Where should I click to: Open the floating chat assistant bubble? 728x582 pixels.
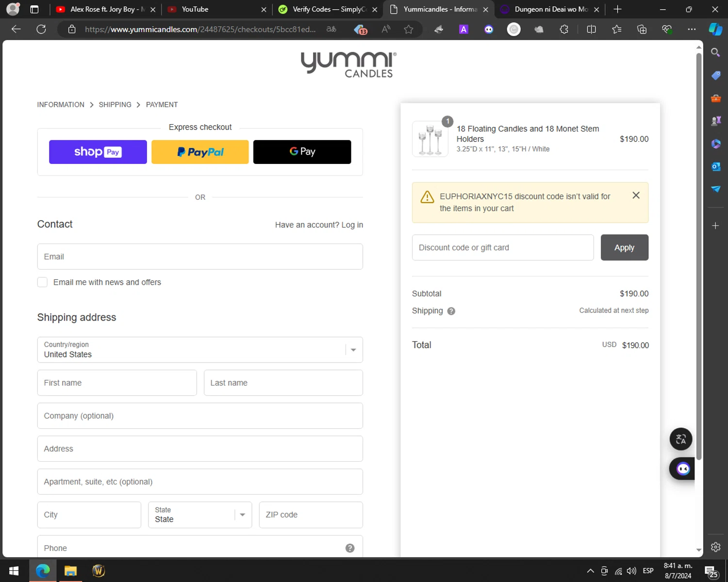(x=683, y=469)
